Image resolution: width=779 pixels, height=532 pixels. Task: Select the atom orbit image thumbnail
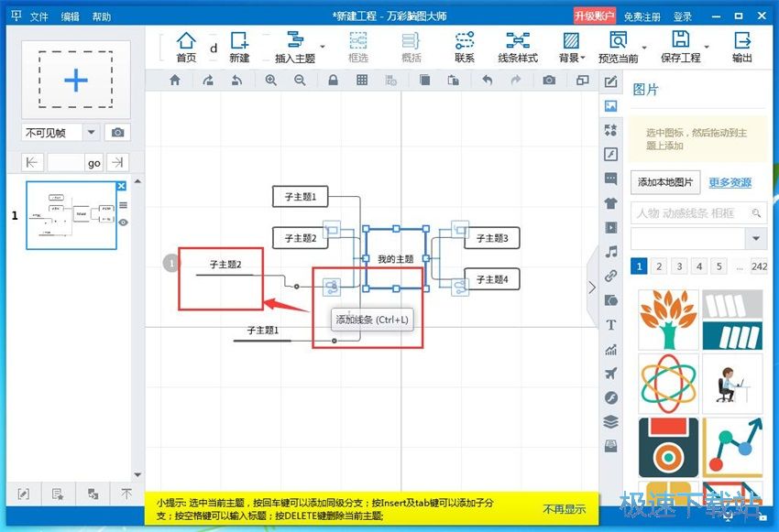point(668,383)
